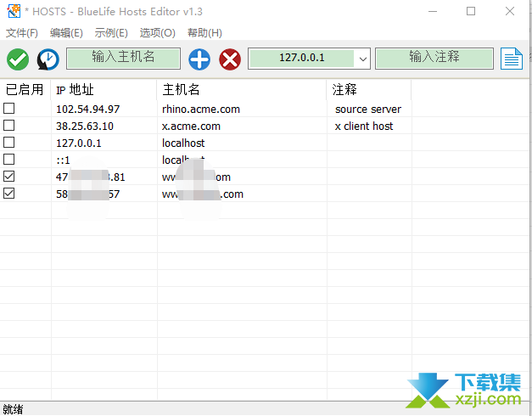532x416 pixels.
Task: Open the 选项(O) menu
Action: click(x=158, y=33)
